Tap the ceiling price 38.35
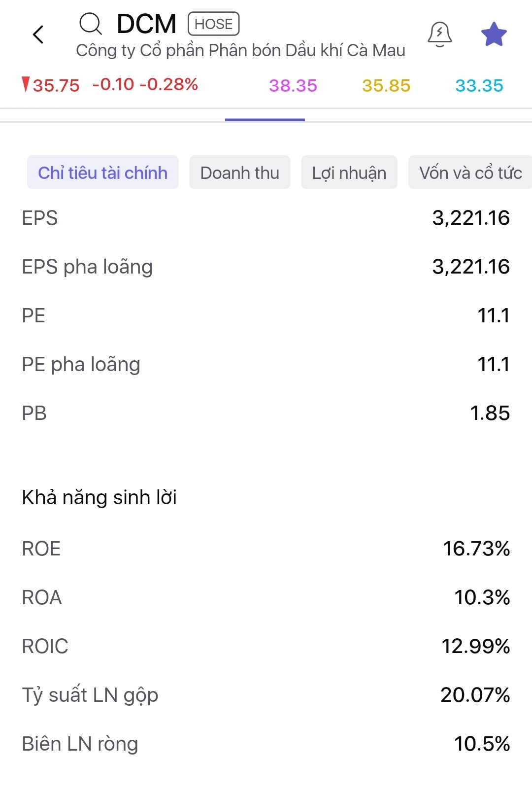Screen dimensions: 532x793 pyautogui.click(x=293, y=86)
